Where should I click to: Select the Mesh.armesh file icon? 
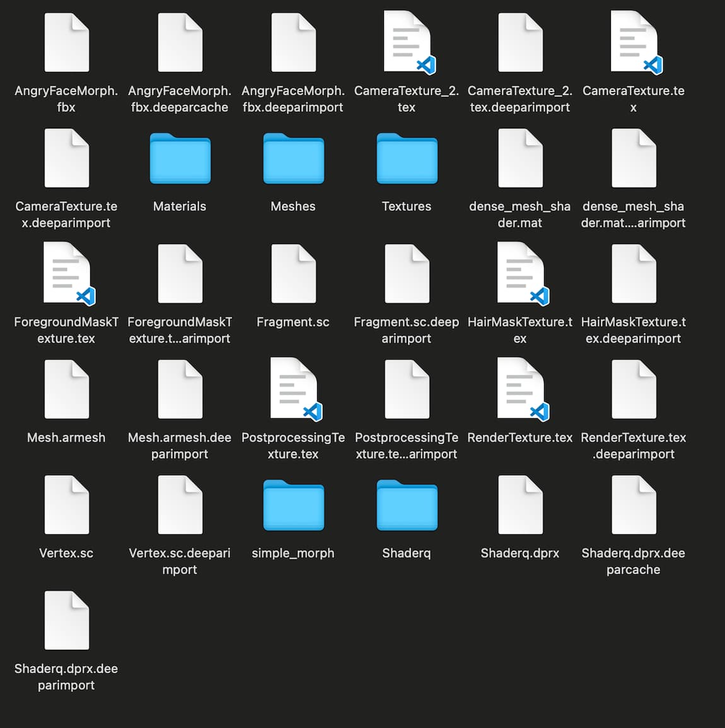(66, 389)
